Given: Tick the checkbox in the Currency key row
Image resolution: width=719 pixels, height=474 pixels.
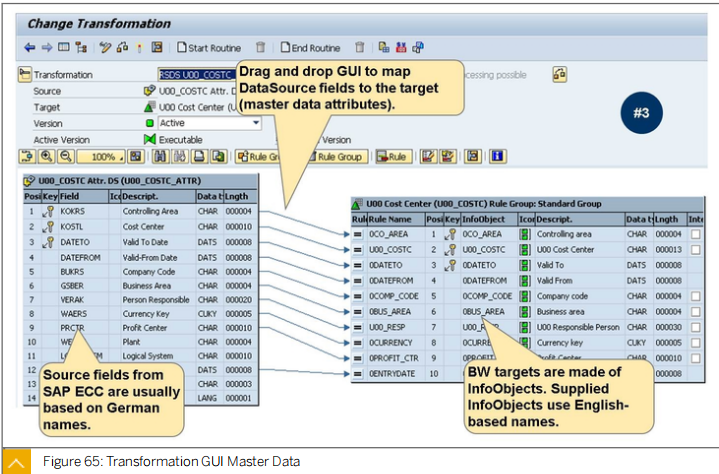Looking at the screenshot, I should pyautogui.click(x=696, y=343).
